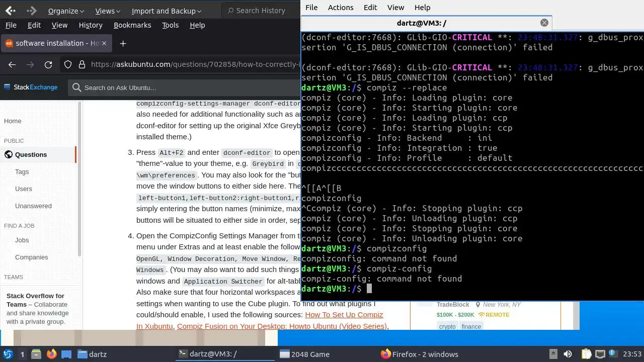Viewport: 644px width, 362px height.
Task: Open Jobs in the sidebar
Action: coord(22,240)
